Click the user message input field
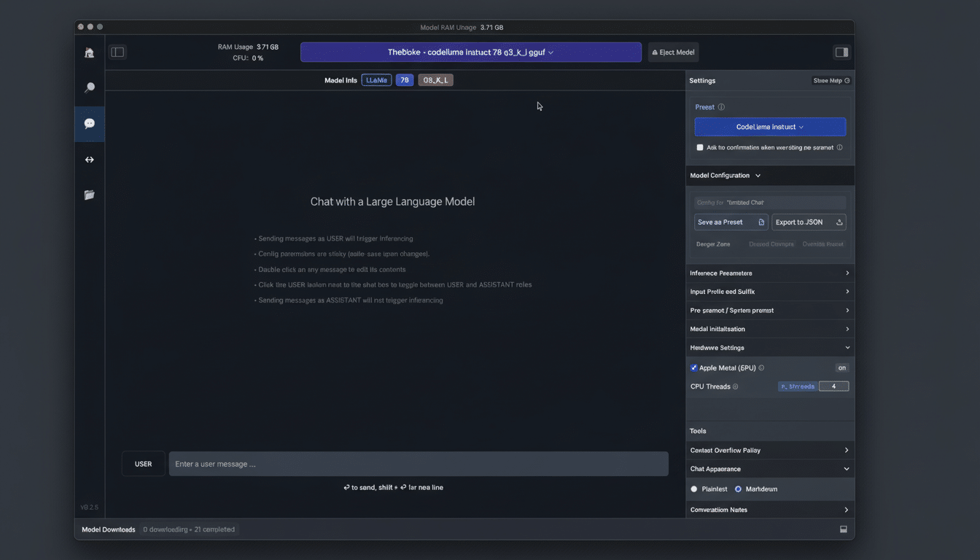 pyautogui.click(x=419, y=463)
